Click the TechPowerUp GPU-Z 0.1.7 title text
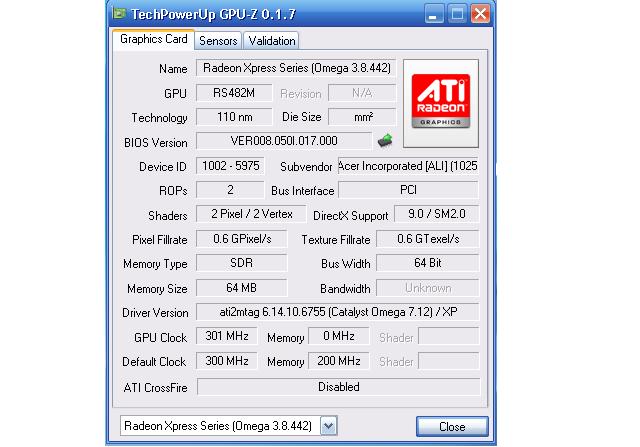This screenshot has height=447, width=640. click(213, 14)
